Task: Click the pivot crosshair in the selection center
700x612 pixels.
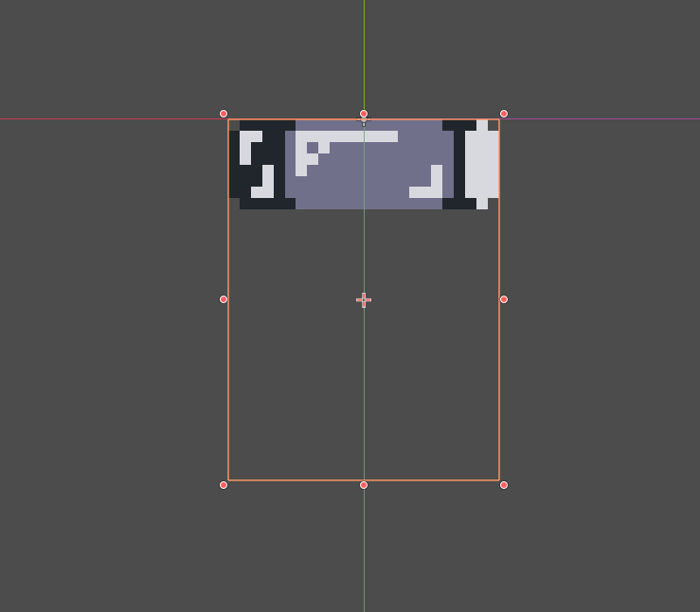Action: tap(364, 300)
